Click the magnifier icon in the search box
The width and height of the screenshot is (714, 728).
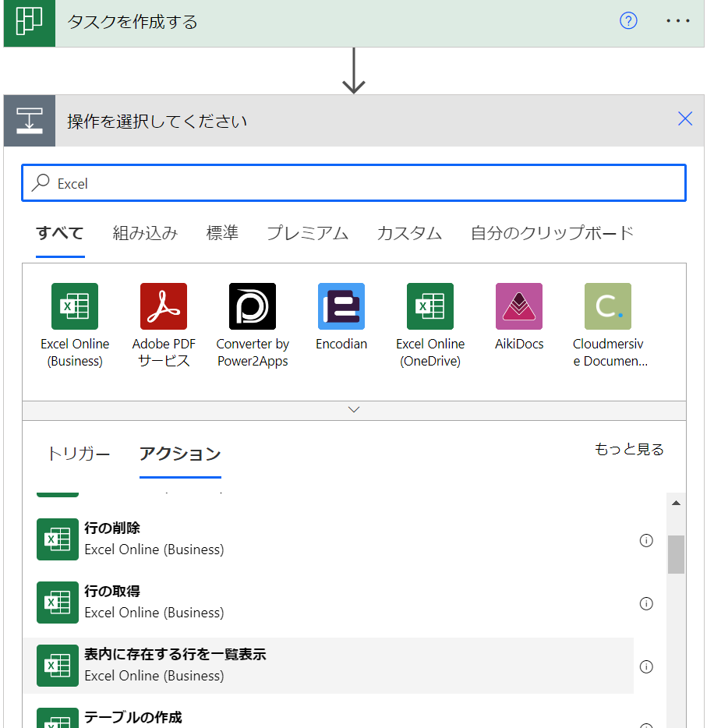coord(41,183)
